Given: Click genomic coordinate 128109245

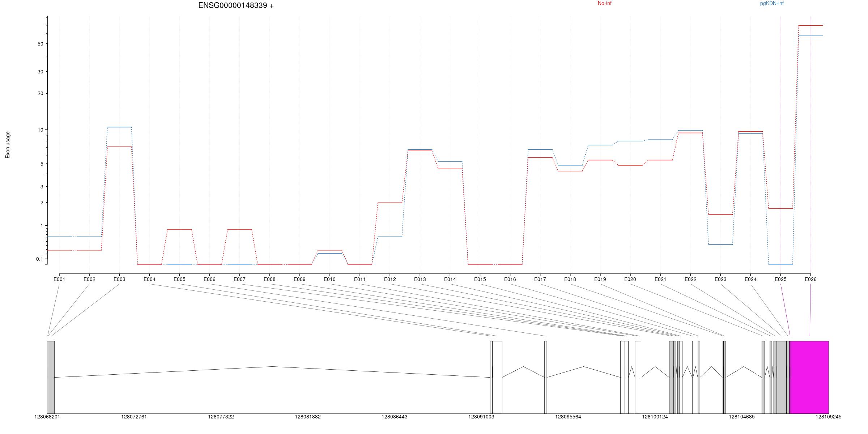Looking at the screenshot, I should (829, 417).
